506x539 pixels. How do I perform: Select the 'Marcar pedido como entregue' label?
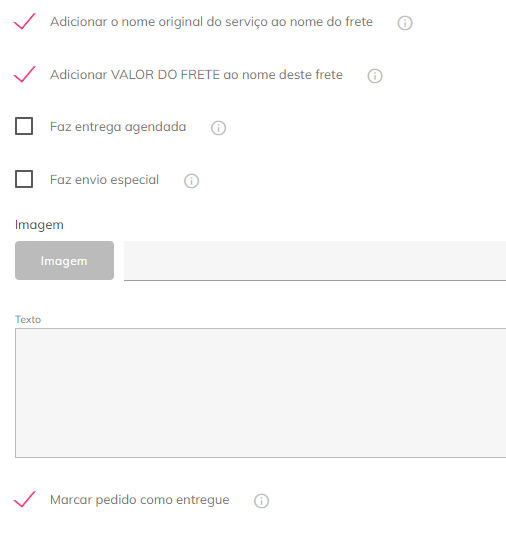140,500
